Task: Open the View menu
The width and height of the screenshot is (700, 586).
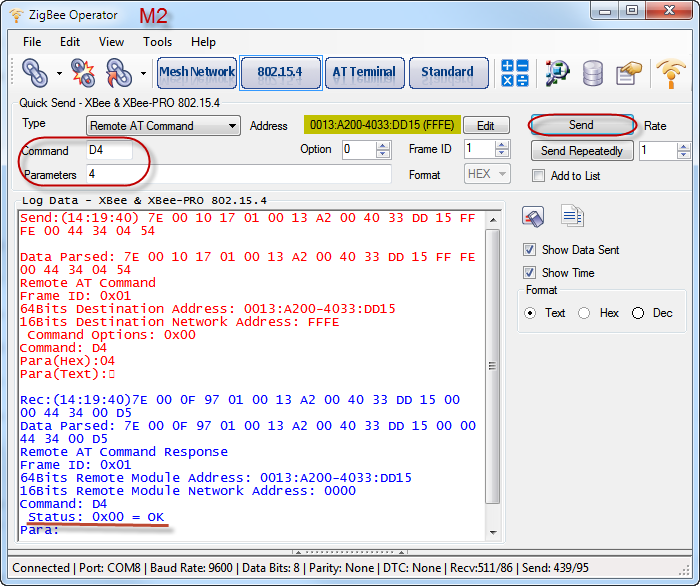Action: (111, 42)
